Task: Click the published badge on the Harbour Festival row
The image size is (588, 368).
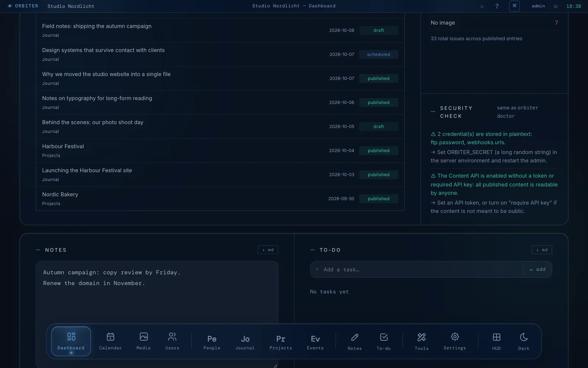Action: coord(379,151)
